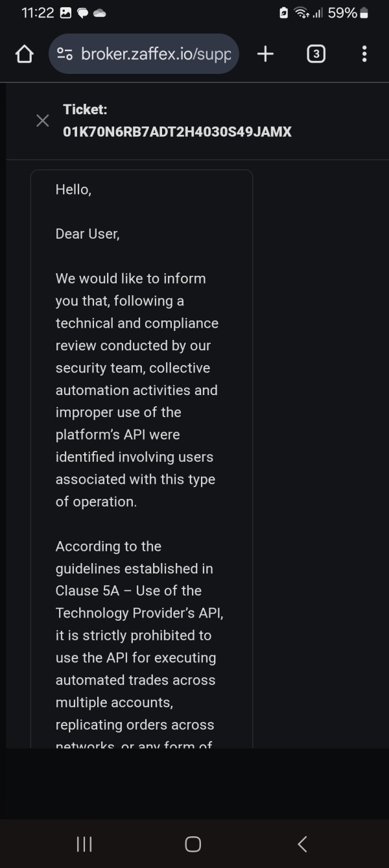Open tab switcher showing 3 tabs

pyautogui.click(x=316, y=54)
